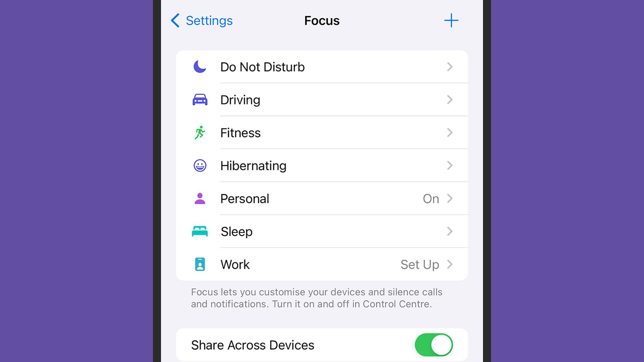Navigate back to Settings menu

tap(201, 20)
